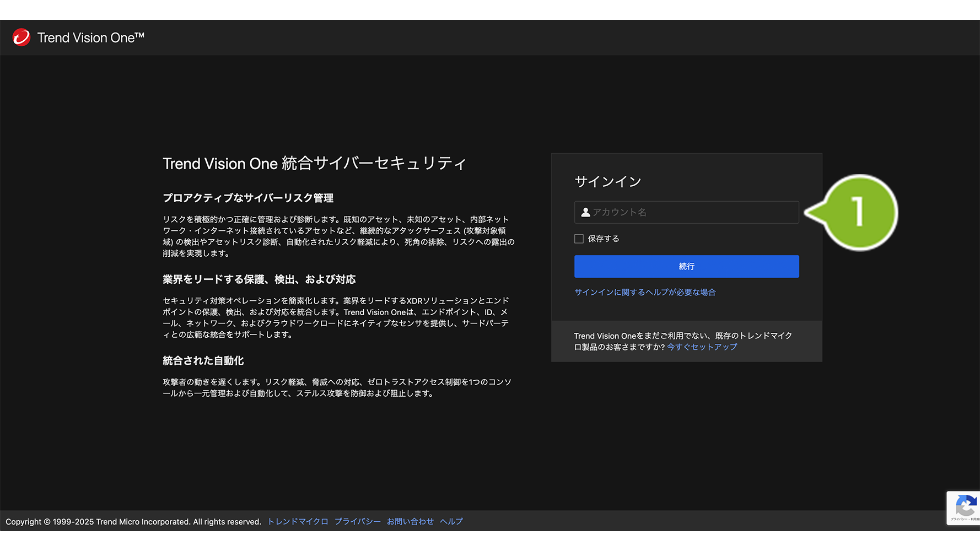Follow the 今すぐセットアップ link

tap(702, 347)
